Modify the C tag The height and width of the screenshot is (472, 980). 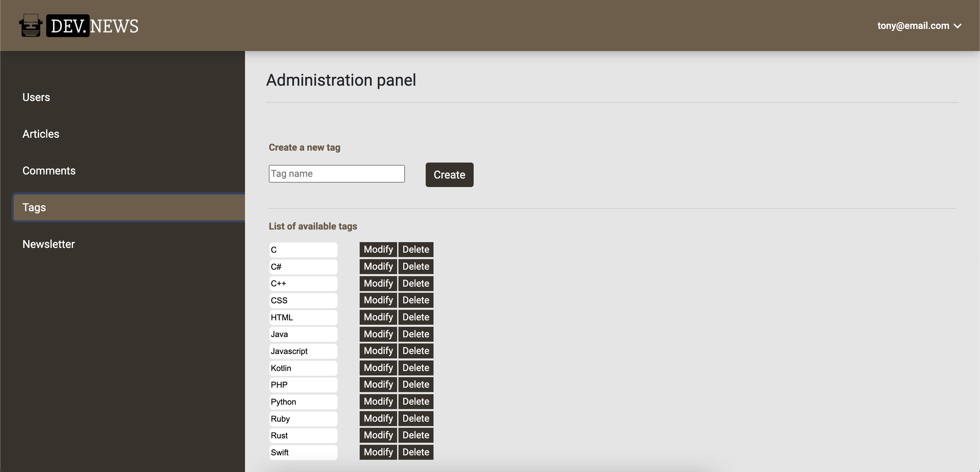coord(378,249)
